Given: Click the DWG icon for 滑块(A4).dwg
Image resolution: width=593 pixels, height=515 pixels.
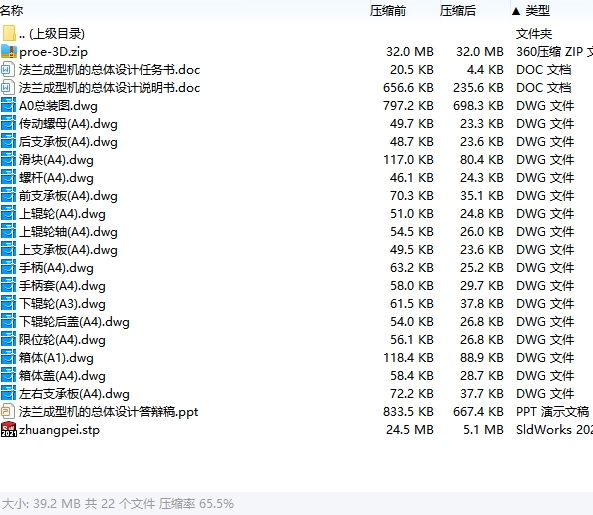Looking at the screenshot, I should pyautogui.click(x=8, y=160).
